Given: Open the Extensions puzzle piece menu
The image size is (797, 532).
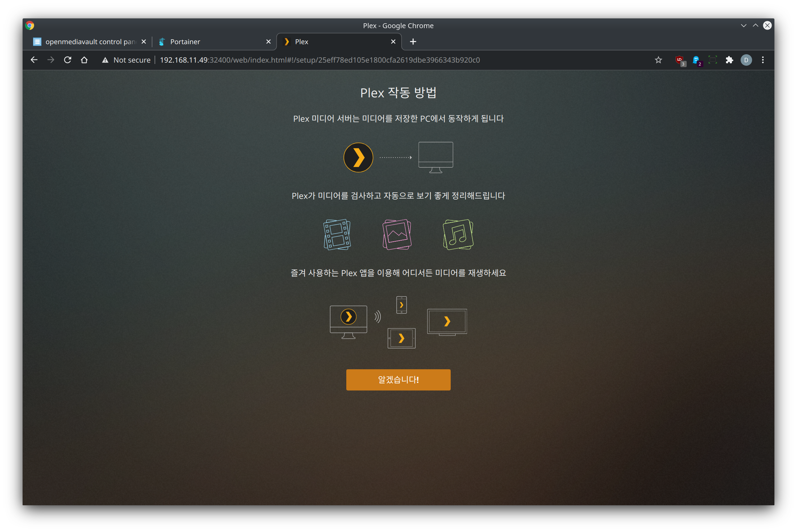Looking at the screenshot, I should 729,60.
